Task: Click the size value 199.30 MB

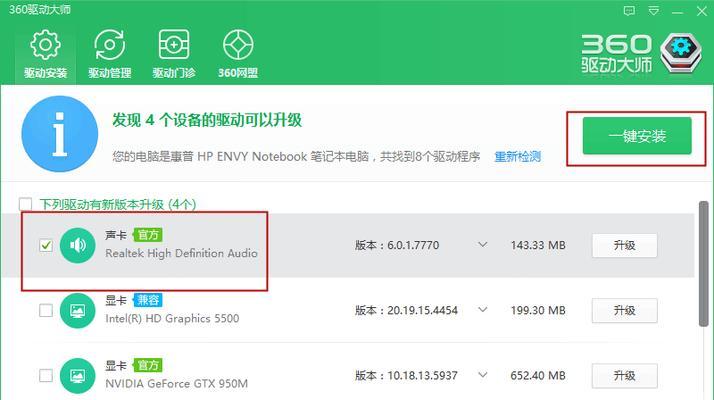Action: (538, 311)
